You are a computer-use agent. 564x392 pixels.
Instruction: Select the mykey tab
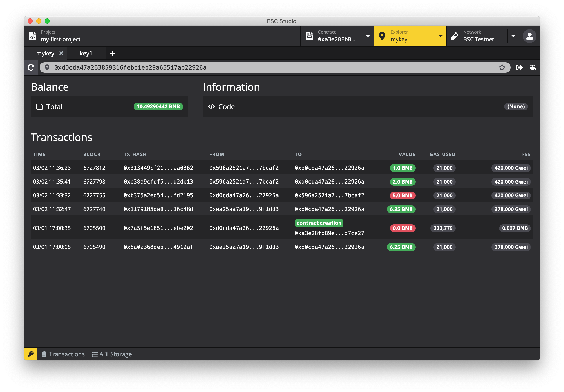click(x=45, y=53)
